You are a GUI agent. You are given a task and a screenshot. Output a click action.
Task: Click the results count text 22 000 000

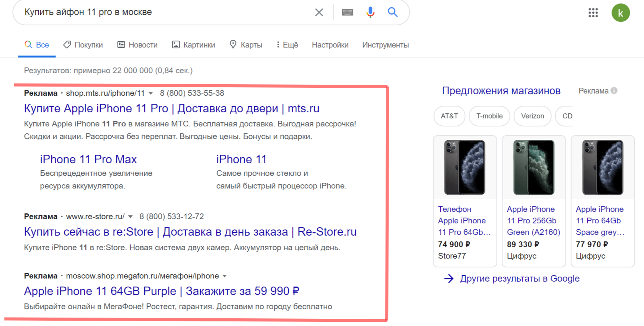[132, 70]
